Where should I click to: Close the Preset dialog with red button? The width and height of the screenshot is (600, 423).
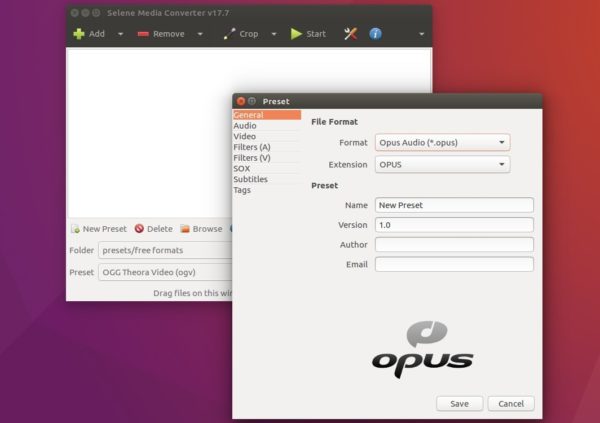(241, 101)
